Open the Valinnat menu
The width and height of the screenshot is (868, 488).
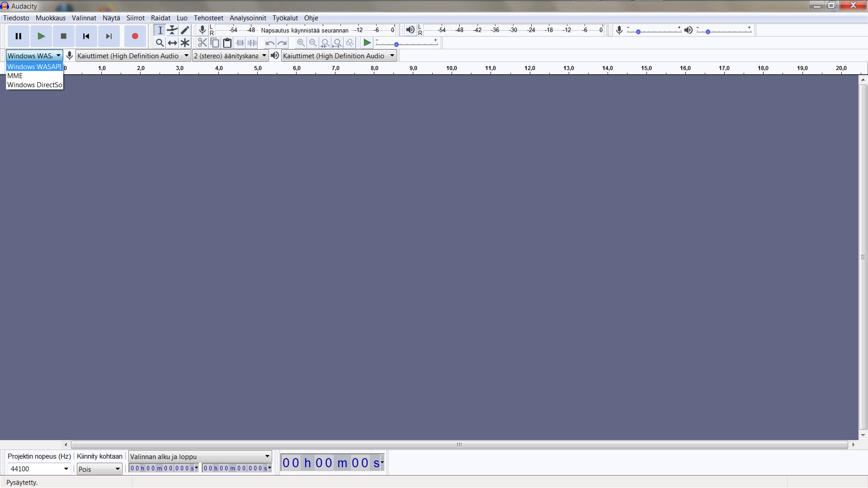coord(84,18)
